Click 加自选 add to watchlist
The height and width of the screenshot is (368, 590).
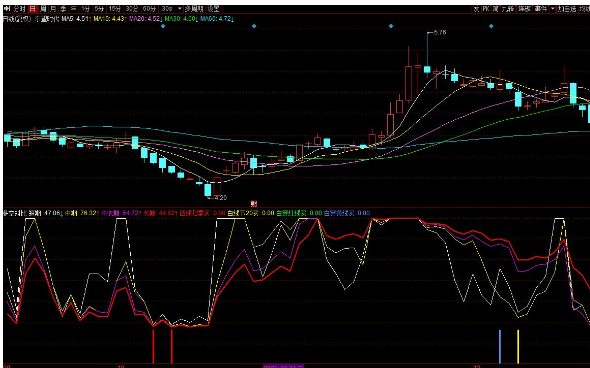[x=567, y=9]
